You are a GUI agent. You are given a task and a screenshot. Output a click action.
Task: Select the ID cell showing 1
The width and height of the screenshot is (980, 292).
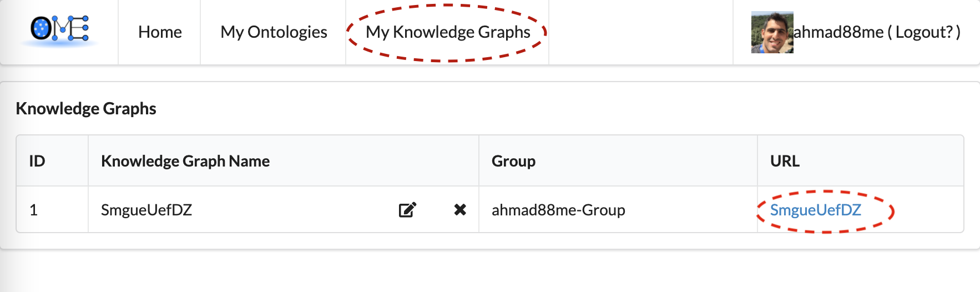34,210
